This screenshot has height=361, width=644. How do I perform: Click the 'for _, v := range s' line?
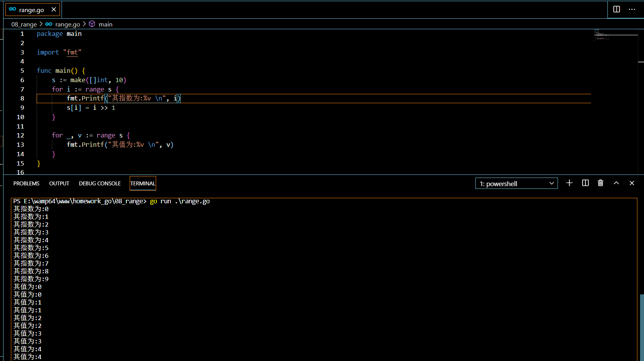(91, 136)
